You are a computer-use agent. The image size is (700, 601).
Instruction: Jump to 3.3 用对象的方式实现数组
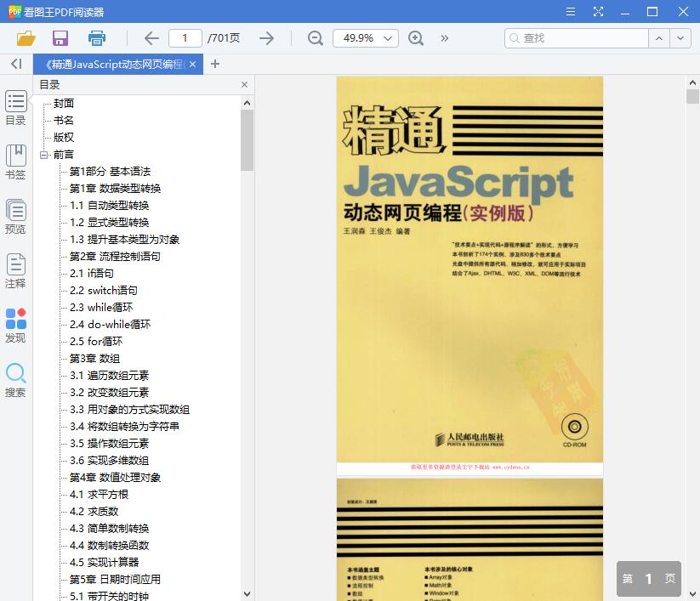click(x=129, y=410)
